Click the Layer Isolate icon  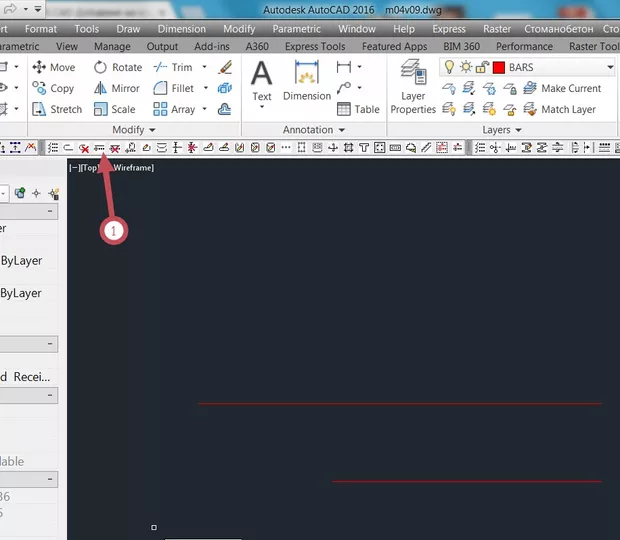(x=469, y=88)
